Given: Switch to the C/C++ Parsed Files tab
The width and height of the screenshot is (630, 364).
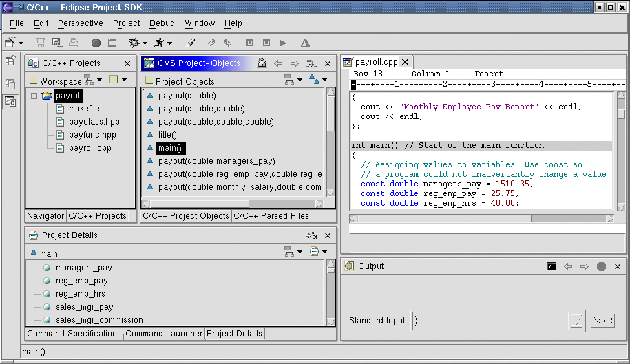Looking at the screenshot, I should click(x=271, y=215).
